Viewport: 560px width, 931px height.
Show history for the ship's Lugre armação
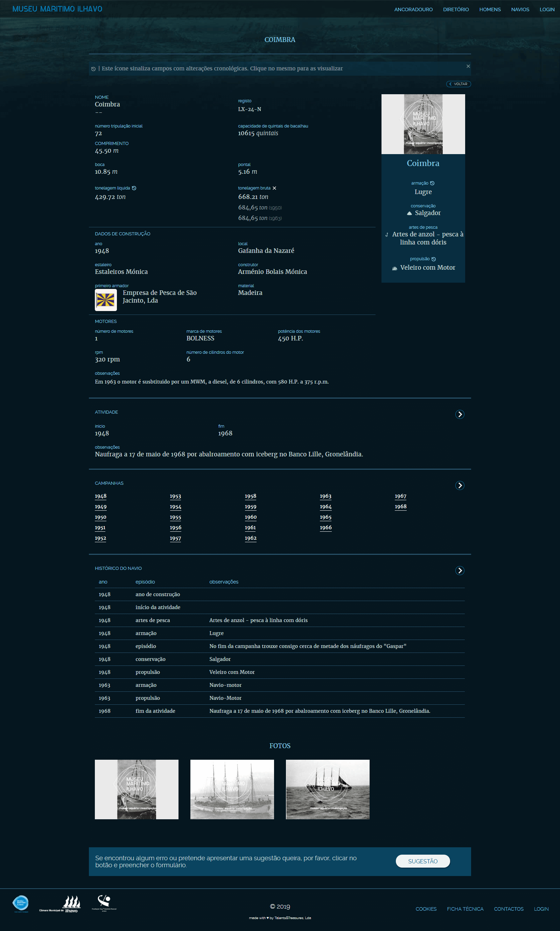click(x=433, y=184)
